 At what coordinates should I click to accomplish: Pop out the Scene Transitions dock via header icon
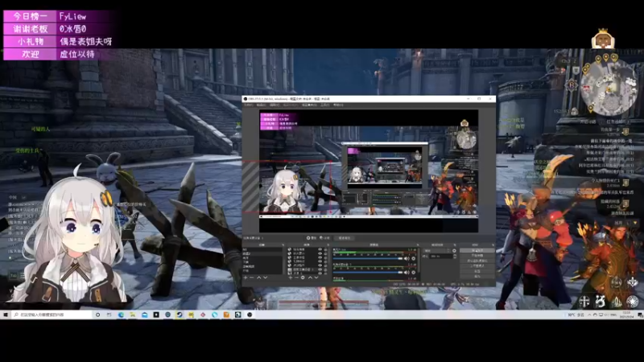point(455,245)
